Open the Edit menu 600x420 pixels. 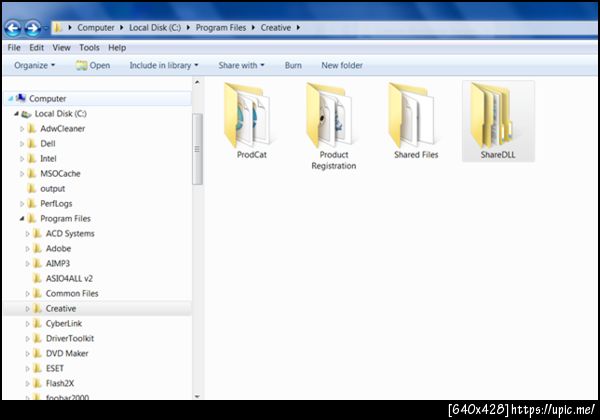pyautogui.click(x=37, y=48)
